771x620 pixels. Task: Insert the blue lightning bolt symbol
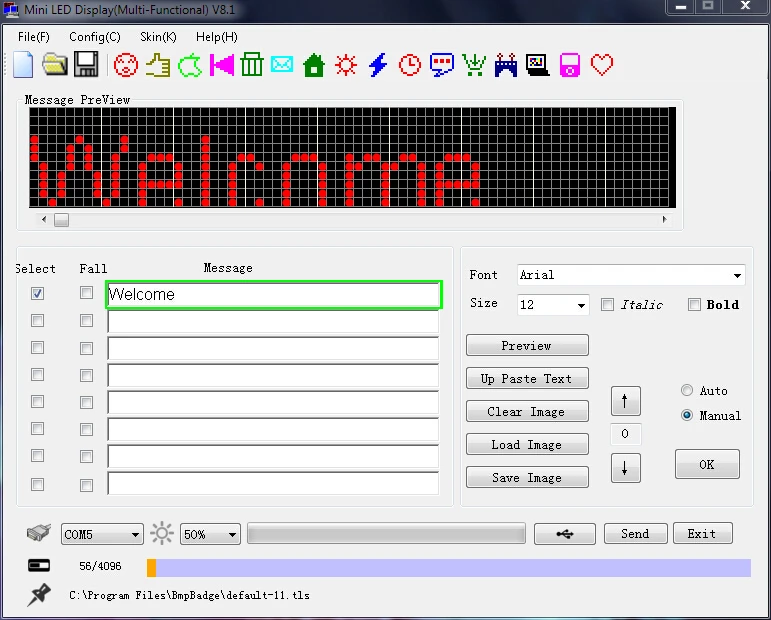click(x=378, y=65)
